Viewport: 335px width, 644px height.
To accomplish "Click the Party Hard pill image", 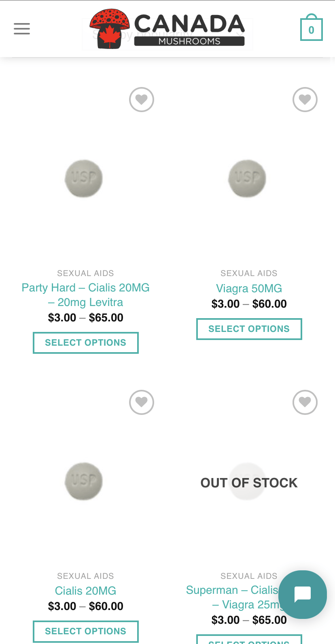I will pyautogui.click(x=84, y=179).
